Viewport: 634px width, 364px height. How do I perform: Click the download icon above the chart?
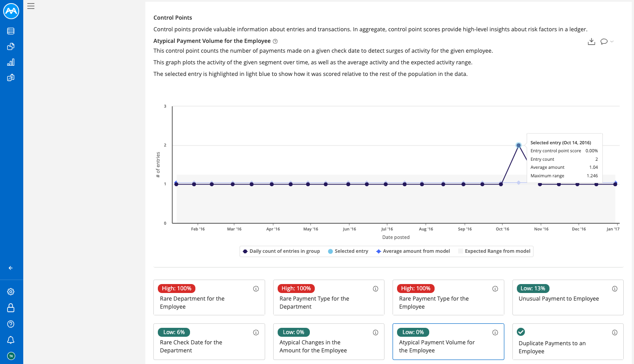pyautogui.click(x=592, y=41)
